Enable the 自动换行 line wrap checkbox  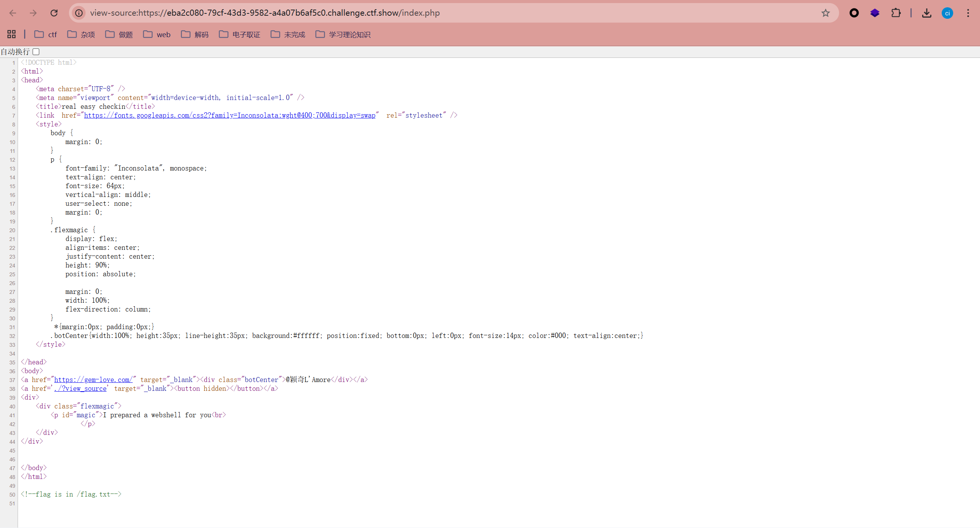(36, 52)
